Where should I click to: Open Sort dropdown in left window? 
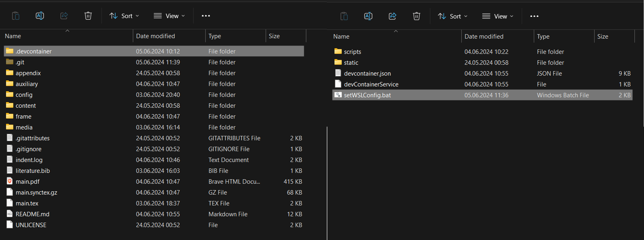pos(124,16)
